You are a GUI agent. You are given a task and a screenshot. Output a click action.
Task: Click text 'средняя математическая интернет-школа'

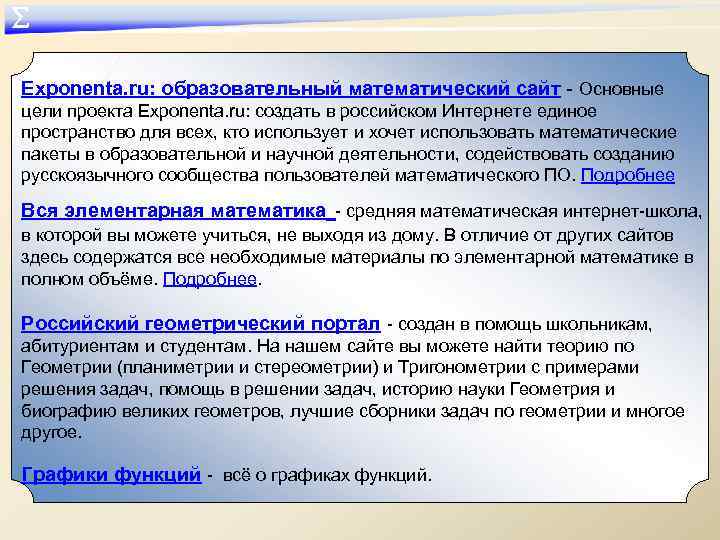524,212
